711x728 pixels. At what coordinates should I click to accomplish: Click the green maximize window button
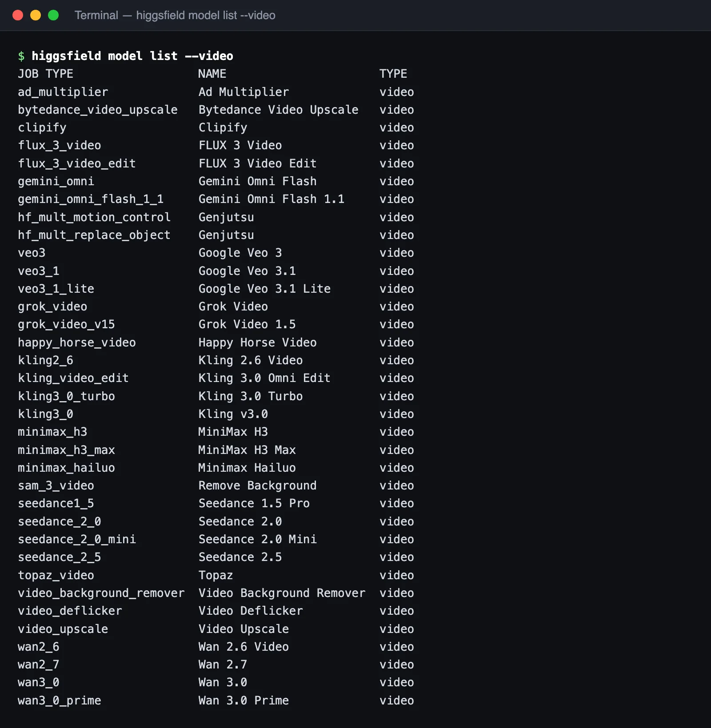[x=53, y=15]
